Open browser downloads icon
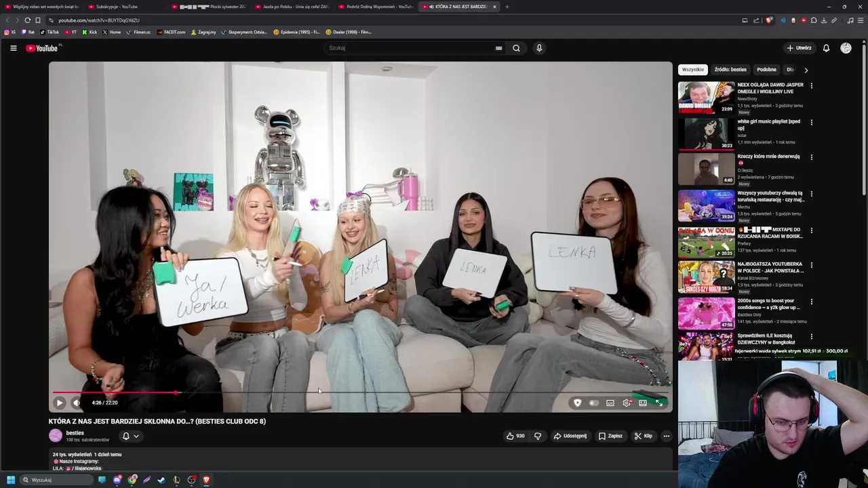The height and width of the screenshot is (488, 868). (x=824, y=20)
